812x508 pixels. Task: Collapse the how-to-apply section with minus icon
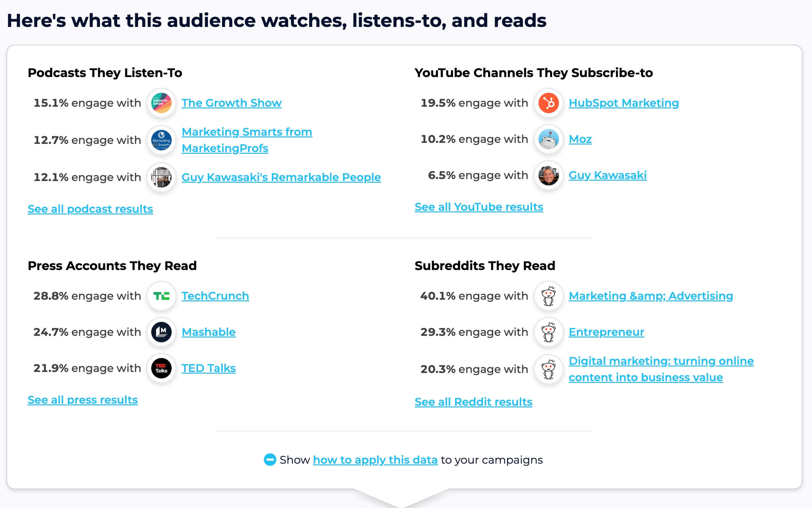[x=270, y=460]
